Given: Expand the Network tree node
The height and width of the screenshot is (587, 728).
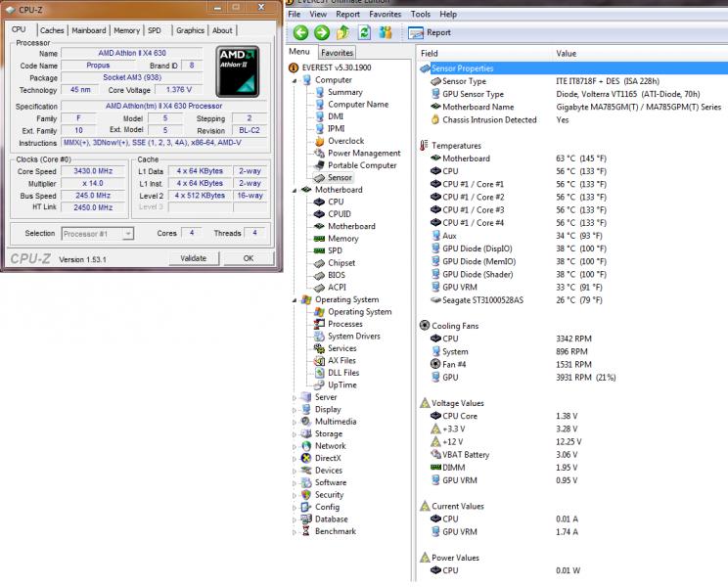Looking at the screenshot, I should tap(295, 447).
